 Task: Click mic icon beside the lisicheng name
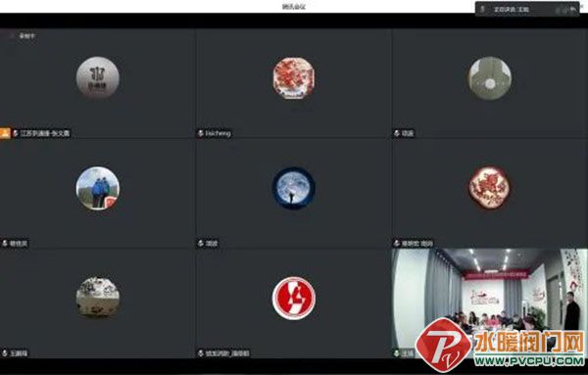coord(201,133)
